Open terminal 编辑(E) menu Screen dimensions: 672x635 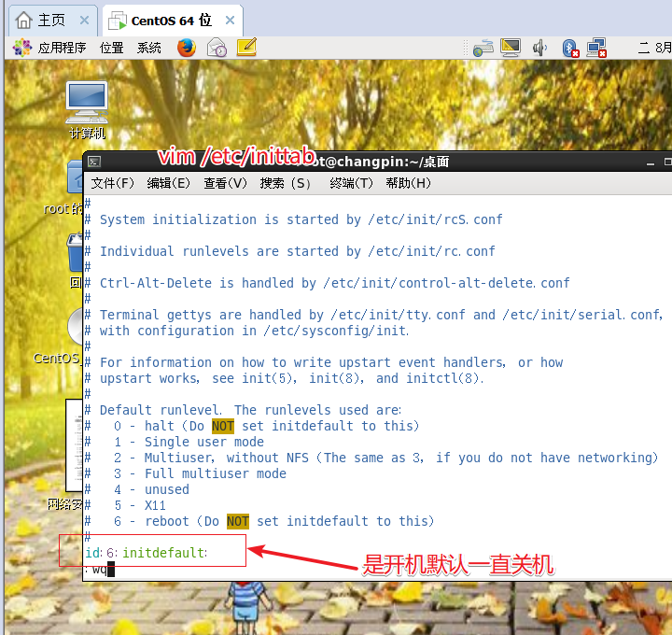coord(168,184)
